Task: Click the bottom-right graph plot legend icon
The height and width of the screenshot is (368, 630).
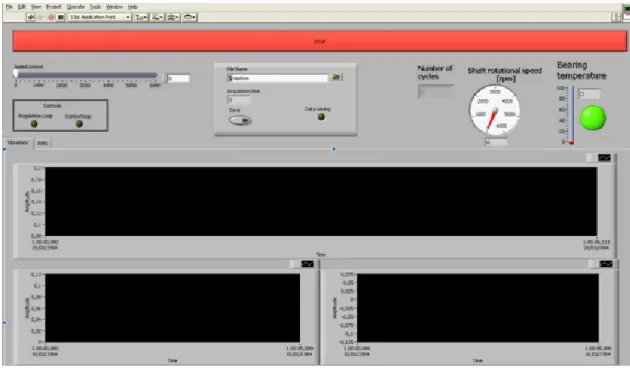Action: 606,264
